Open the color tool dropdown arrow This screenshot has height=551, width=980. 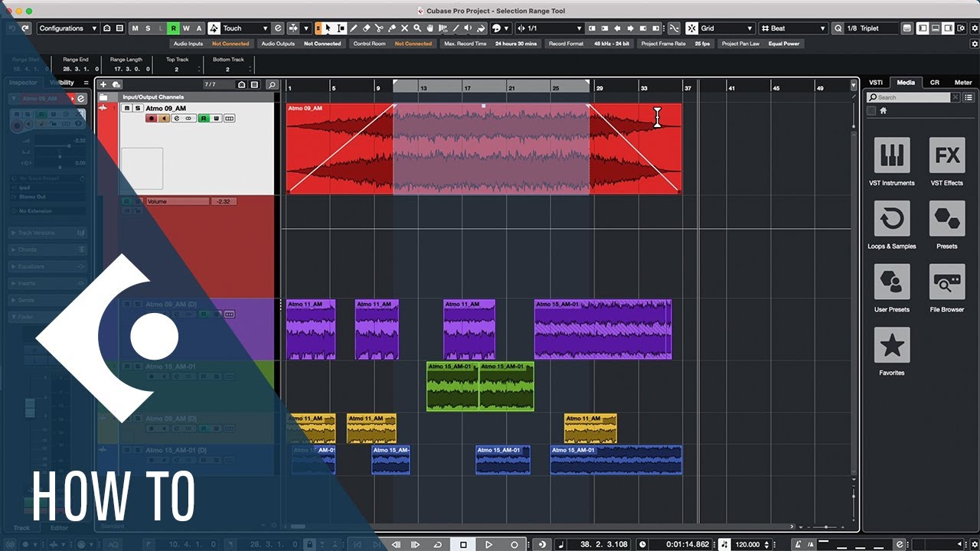coord(507,28)
